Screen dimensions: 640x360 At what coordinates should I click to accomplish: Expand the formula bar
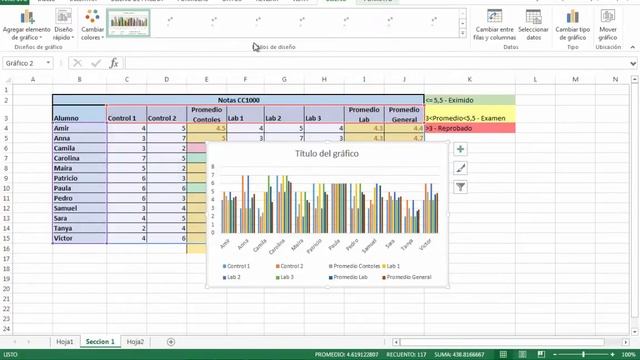point(633,63)
